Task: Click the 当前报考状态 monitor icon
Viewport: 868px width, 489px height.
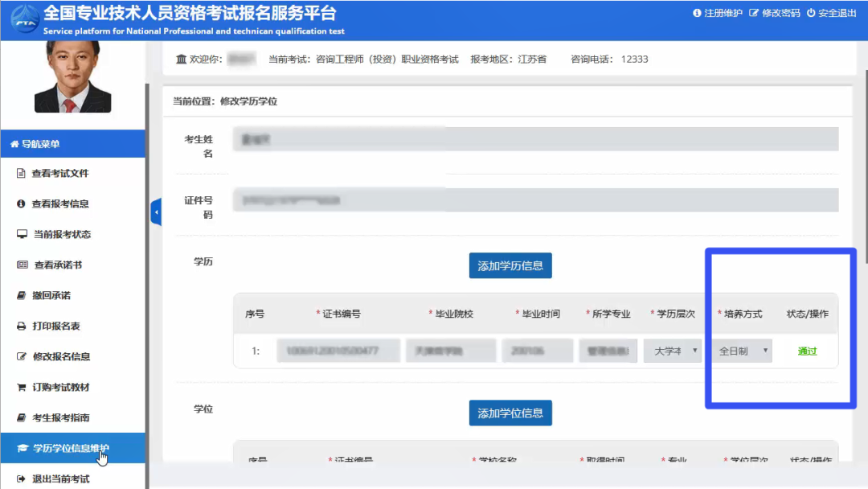Action: pyautogui.click(x=22, y=235)
